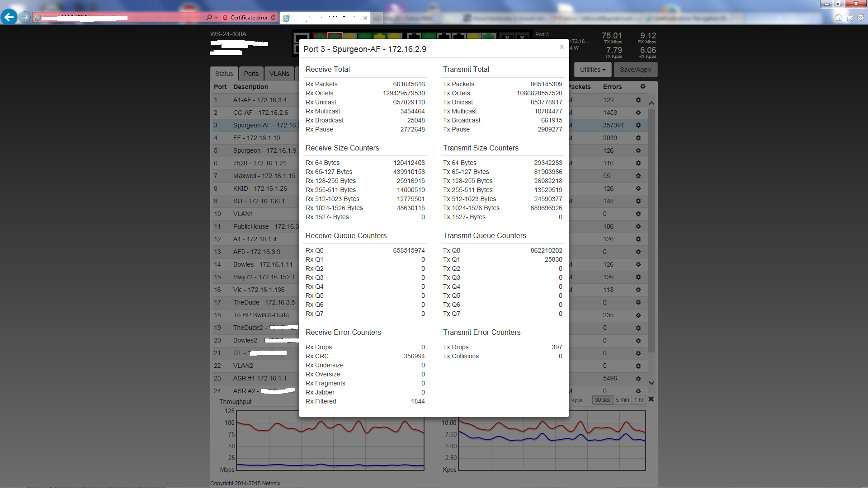Viewport: 868px width, 488px height.
Task: Open the Utilities dropdown menu
Action: click(592, 70)
